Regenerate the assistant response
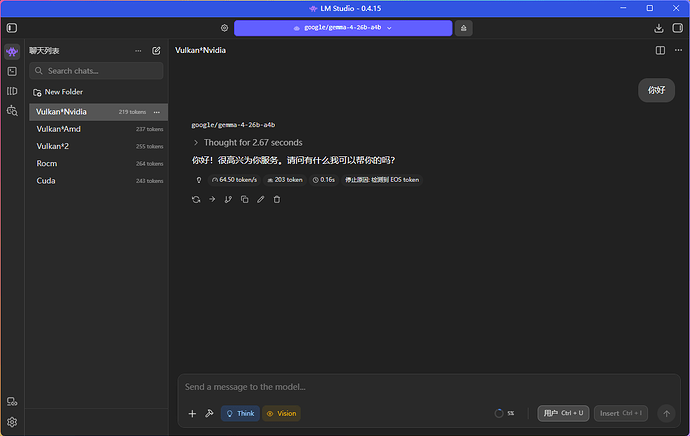This screenshot has width=690, height=436. pyautogui.click(x=196, y=199)
